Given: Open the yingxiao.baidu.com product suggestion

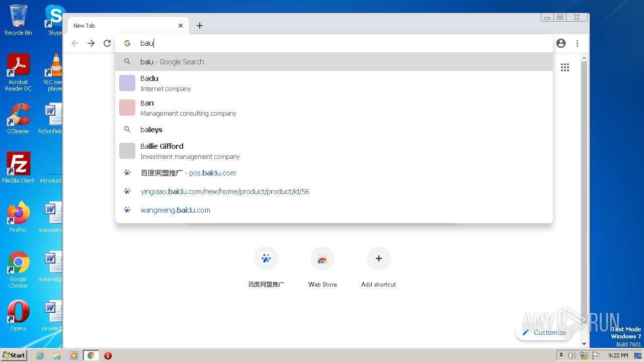Looking at the screenshot, I should click(334, 192).
